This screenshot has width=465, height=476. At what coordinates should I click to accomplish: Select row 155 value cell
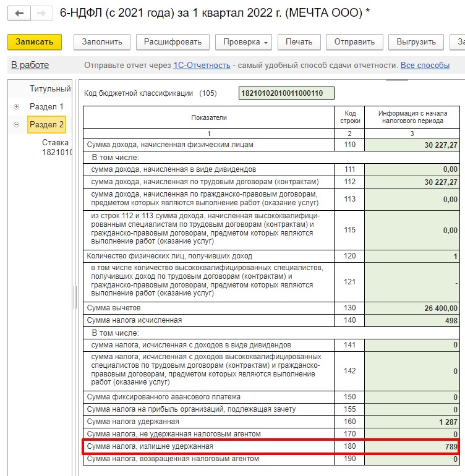coord(412,409)
